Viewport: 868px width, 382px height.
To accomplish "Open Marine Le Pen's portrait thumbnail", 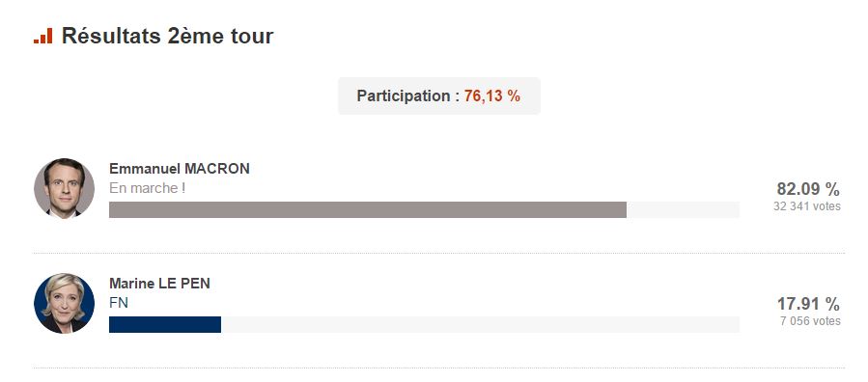I will coord(65,303).
